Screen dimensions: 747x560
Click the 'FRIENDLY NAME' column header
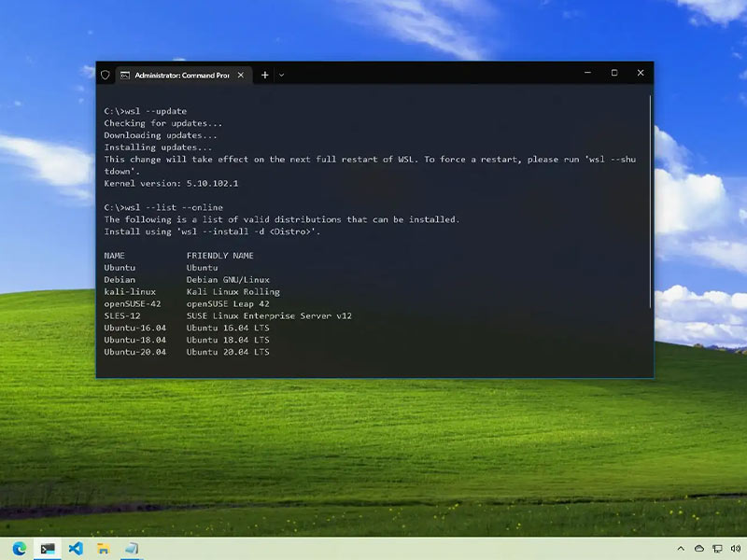(x=220, y=256)
